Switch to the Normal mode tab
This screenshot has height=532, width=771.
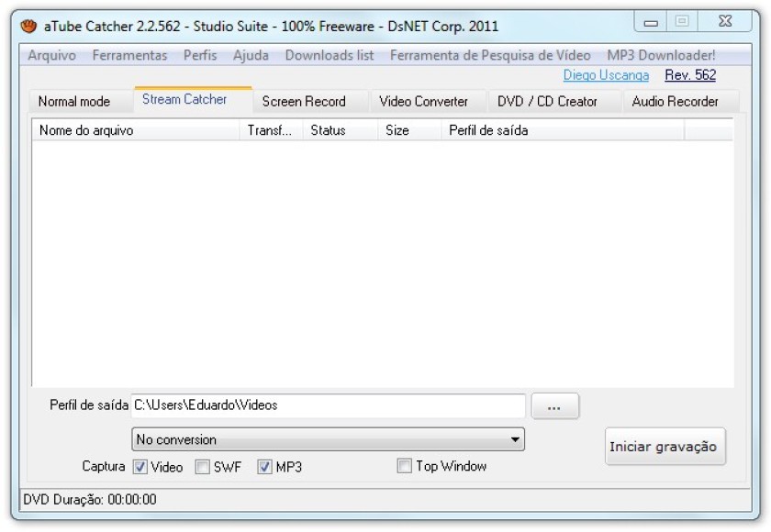[x=80, y=102]
